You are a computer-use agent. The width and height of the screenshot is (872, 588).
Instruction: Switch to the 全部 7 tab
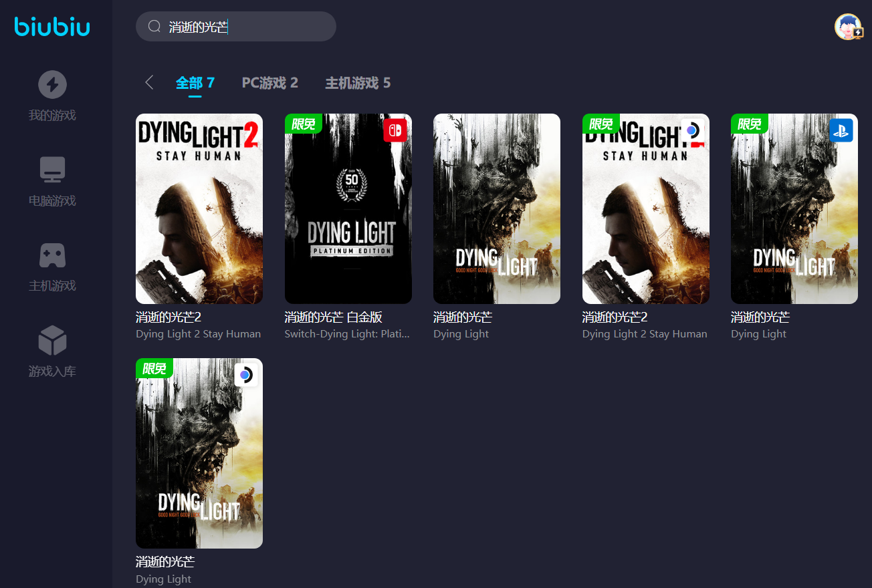195,83
